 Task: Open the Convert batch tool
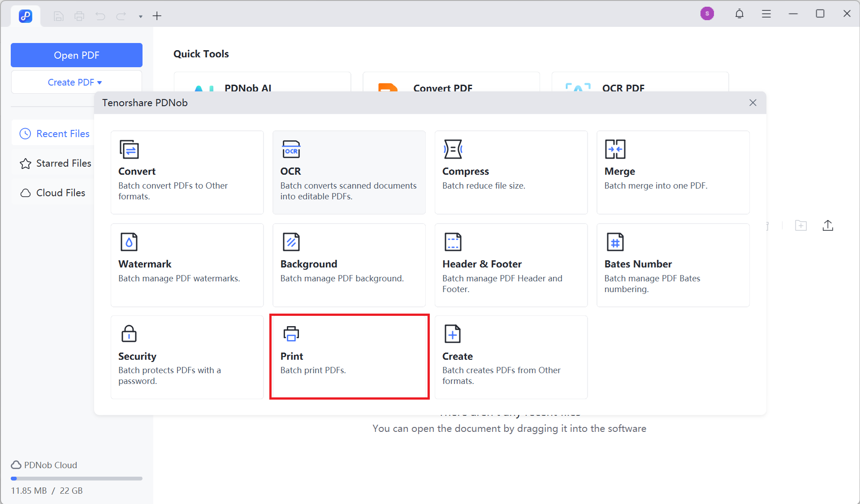tap(187, 172)
